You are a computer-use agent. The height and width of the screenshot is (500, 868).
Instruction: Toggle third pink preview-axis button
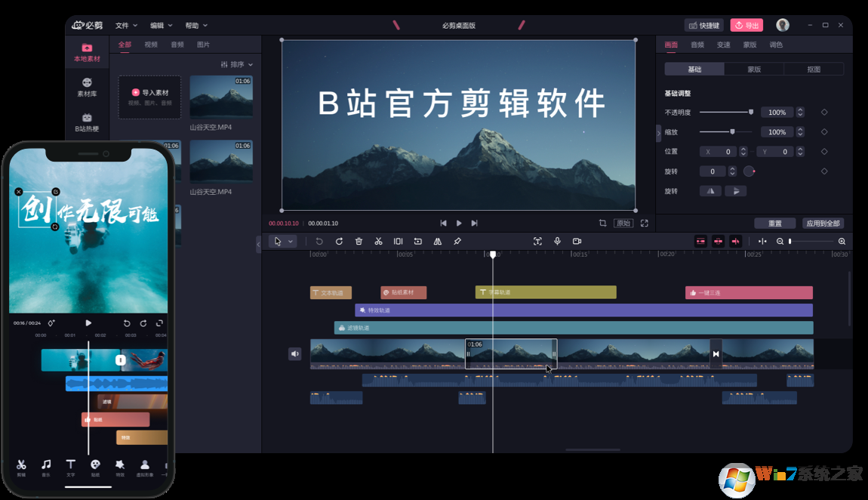(736, 242)
